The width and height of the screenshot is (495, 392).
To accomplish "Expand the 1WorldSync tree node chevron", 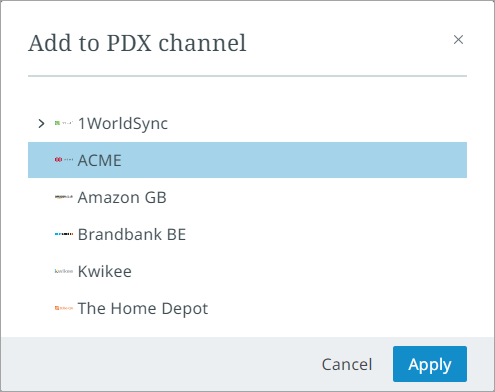I will [x=41, y=123].
